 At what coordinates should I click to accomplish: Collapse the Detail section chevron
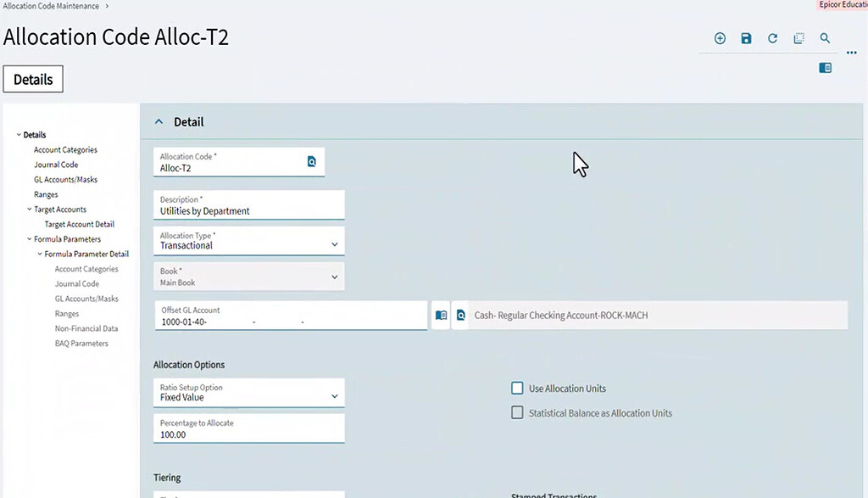(159, 121)
